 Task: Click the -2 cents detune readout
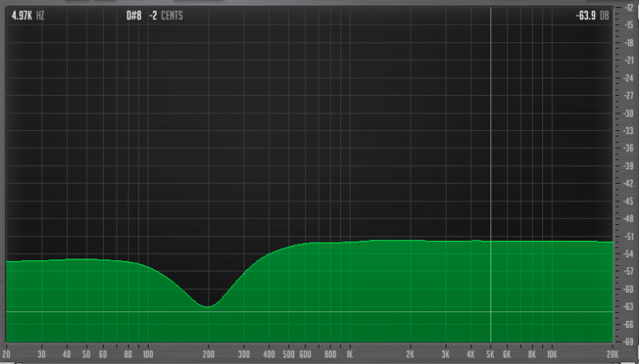coord(162,15)
